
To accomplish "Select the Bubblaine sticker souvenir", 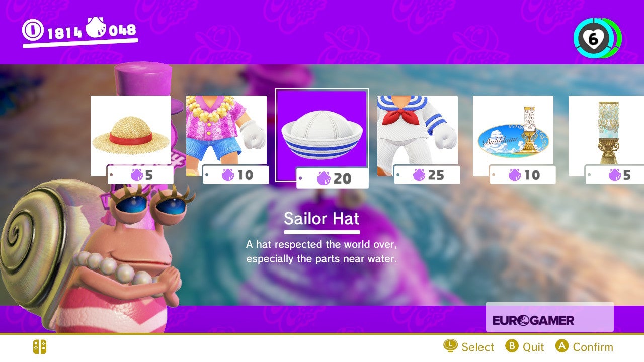I will 513,136.
